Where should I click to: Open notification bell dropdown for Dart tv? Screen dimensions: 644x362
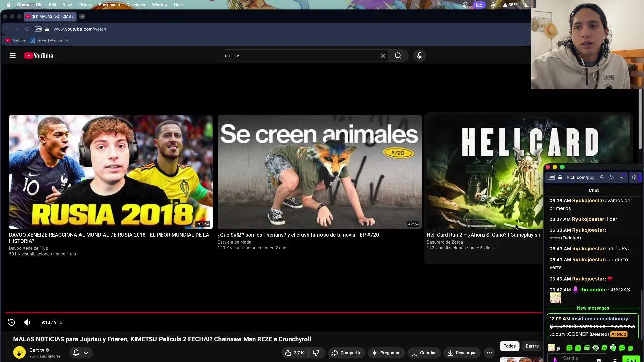tap(80, 353)
